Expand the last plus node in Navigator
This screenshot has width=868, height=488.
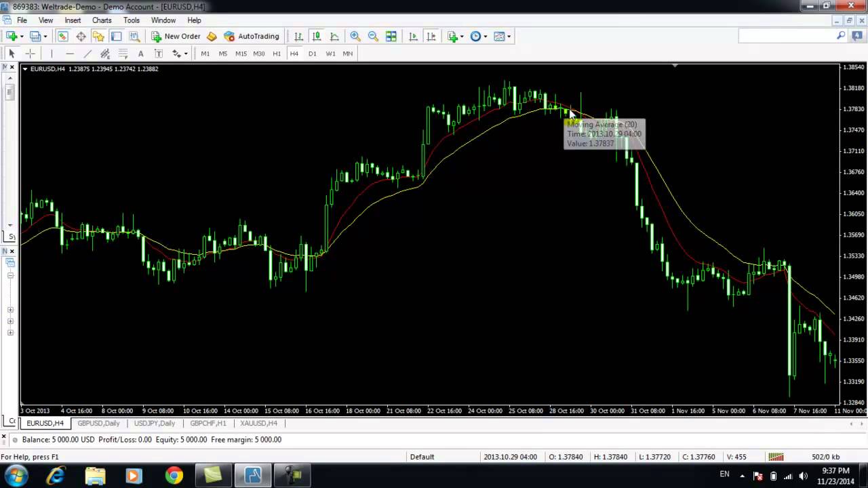pyautogui.click(x=10, y=333)
